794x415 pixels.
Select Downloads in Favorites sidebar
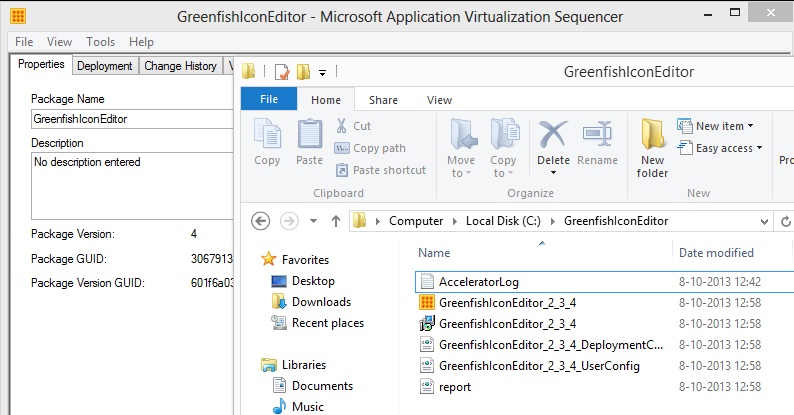(x=321, y=302)
